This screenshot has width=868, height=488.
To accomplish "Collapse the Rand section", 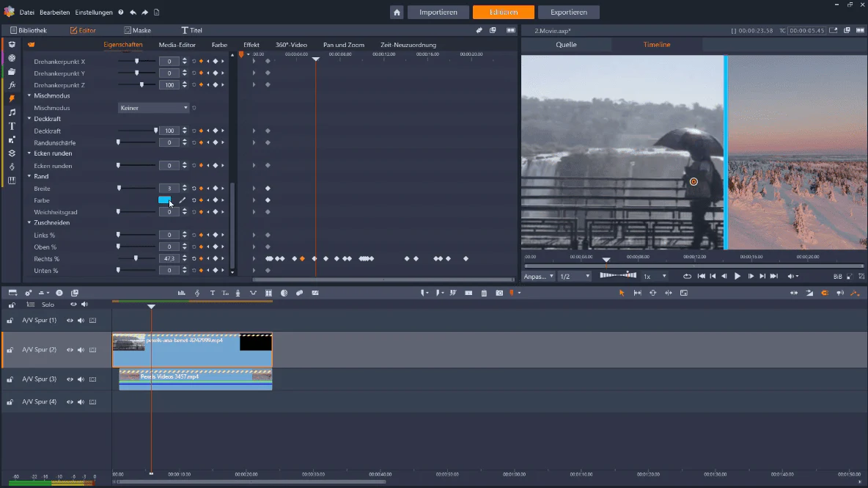I will point(29,177).
